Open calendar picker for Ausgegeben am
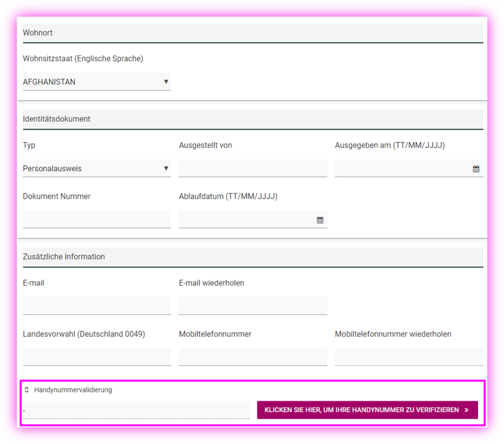 (x=476, y=169)
